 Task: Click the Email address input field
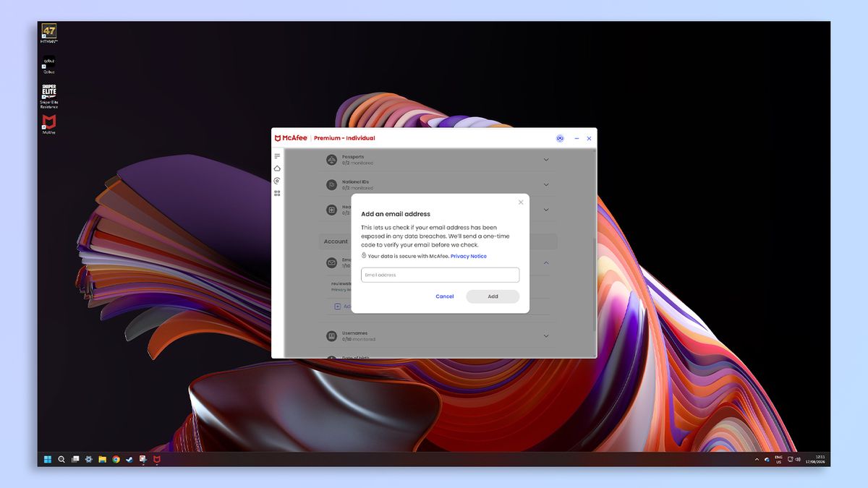[x=440, y=275]
